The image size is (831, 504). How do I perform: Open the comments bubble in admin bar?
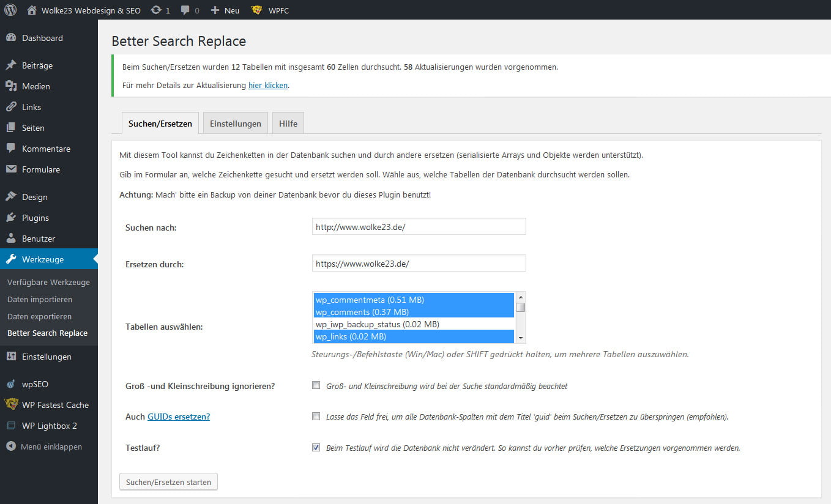point(185,10)
